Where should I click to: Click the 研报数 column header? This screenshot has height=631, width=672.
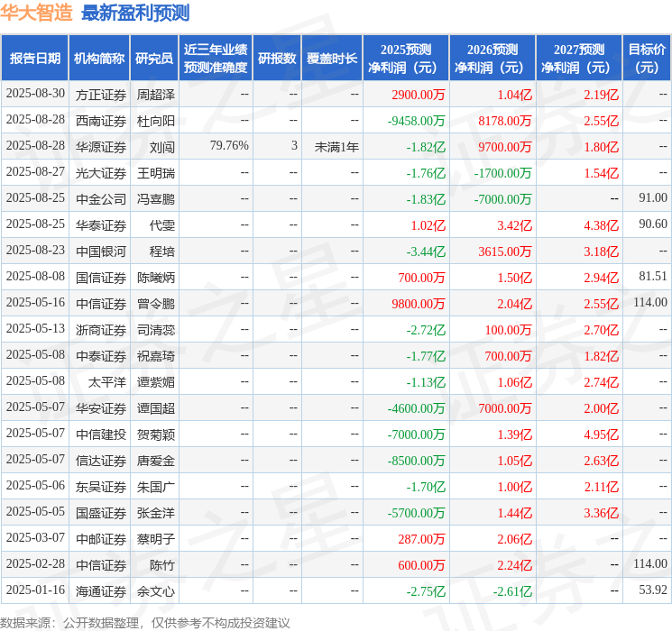(x=277, y=59)
